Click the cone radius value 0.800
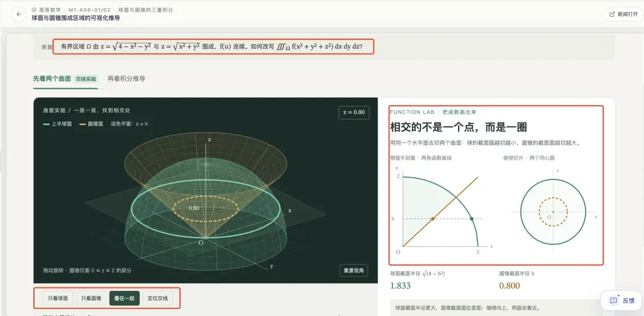This screenshot has width=644, height=316. pos(510,286)
